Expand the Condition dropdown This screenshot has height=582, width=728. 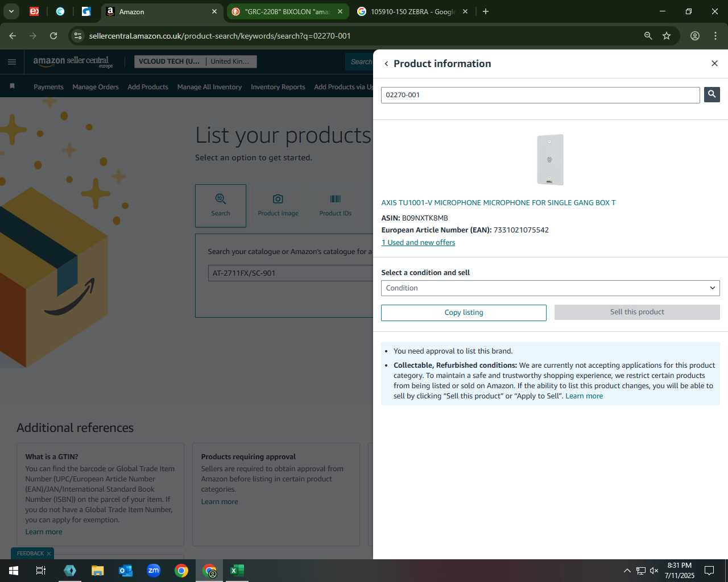[550, 288]
